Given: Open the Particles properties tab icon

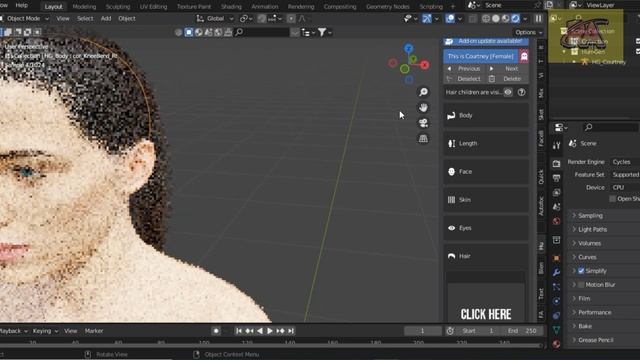Looking at the screenshot, I should click(x=556, y=287).
